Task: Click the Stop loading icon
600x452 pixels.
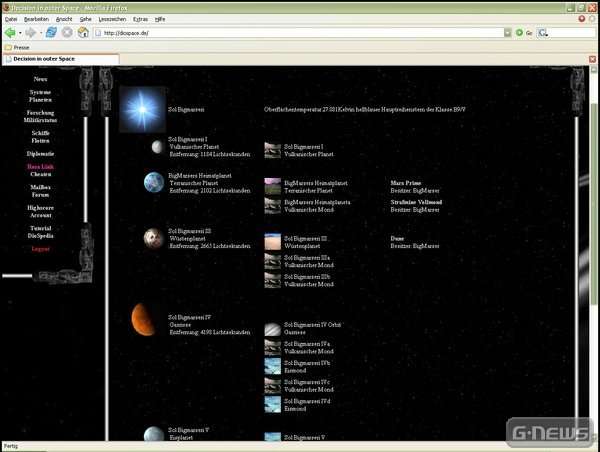Action: coord(67,33)
